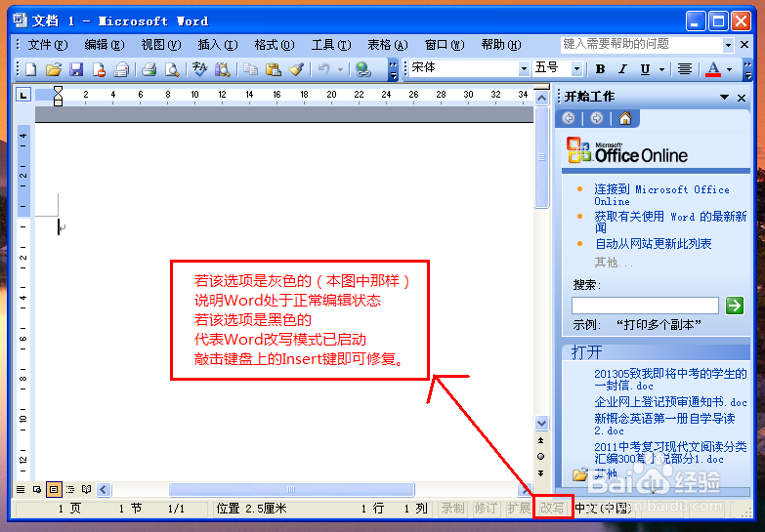Open the Underline style dropdown arrow
This screenshot has width=765, height=532.
tap(661, 69)
